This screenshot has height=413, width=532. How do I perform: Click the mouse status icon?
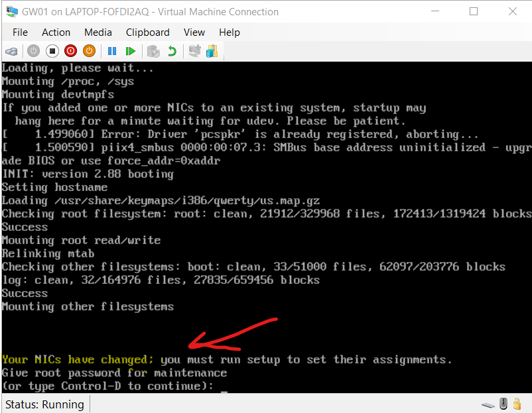(x=503, y=404)
